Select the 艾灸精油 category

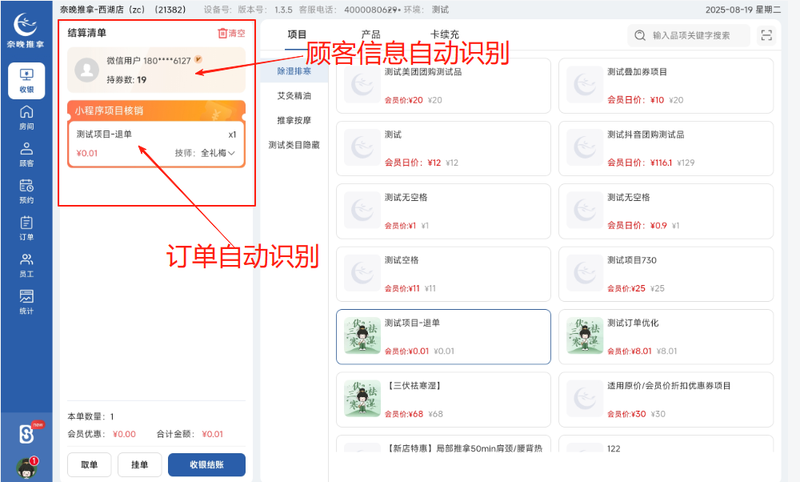point(294,95)
